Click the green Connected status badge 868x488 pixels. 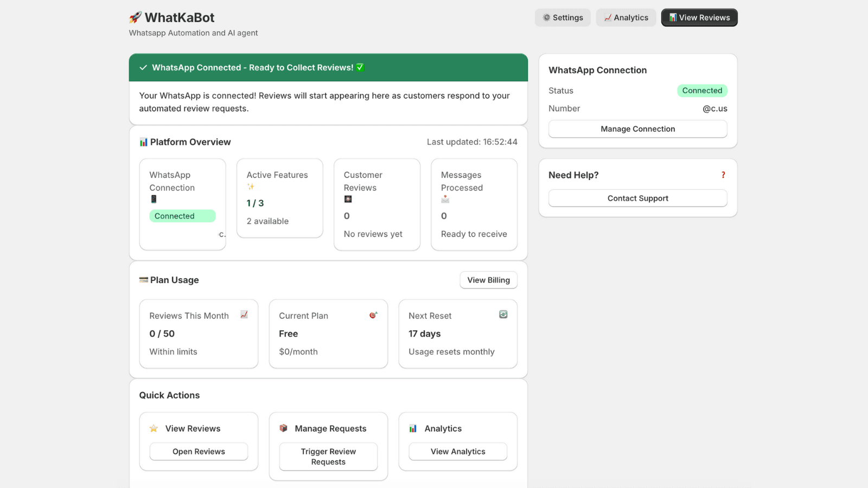703,91
